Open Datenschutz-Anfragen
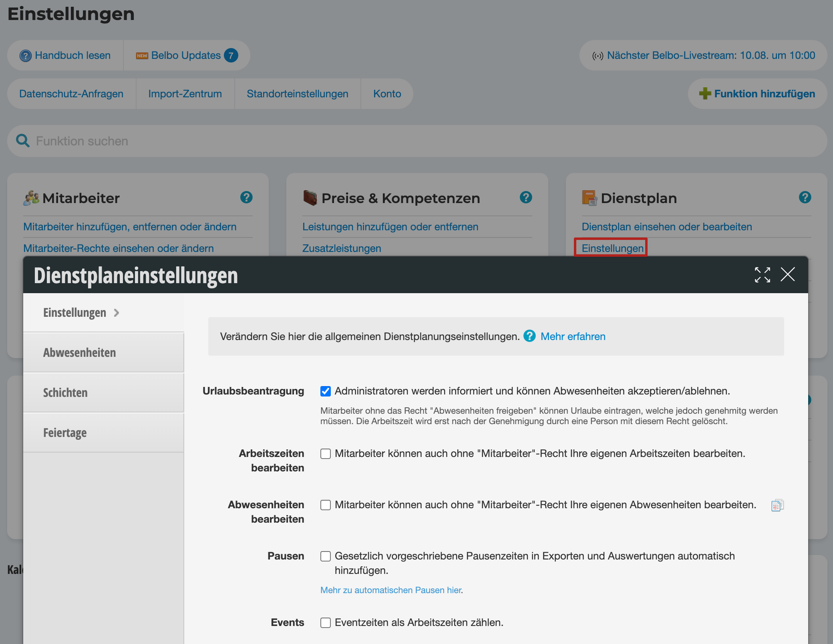Image resolution: width=833 pixels, height=644 pixels. (x=71, y=94)
